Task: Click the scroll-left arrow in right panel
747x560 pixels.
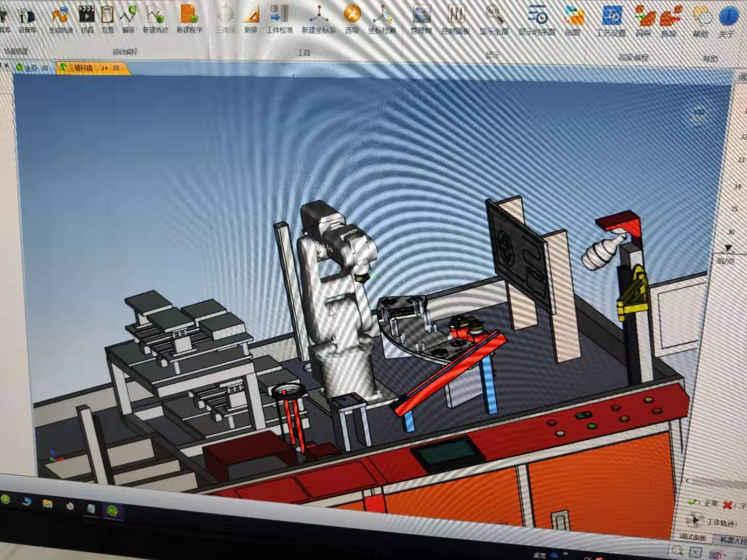Action: [x=688, y=481]
